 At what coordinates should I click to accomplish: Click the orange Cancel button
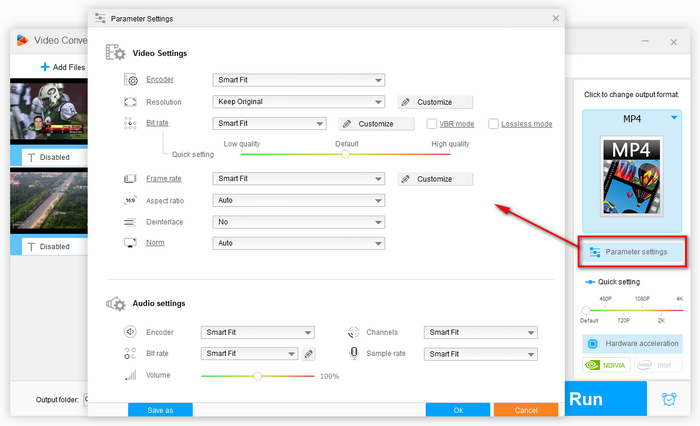tap(526, 410)
